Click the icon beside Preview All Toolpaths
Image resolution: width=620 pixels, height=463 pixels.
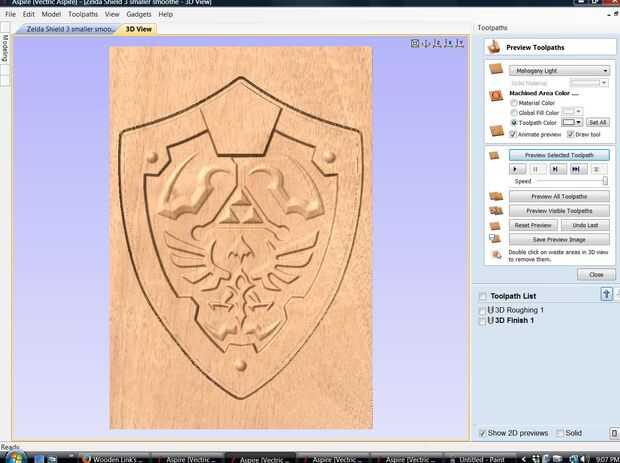tap(496, 196)
